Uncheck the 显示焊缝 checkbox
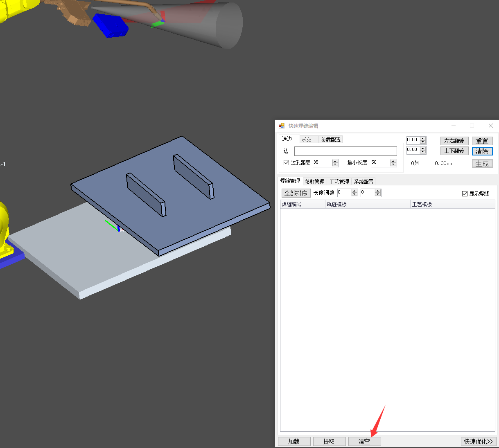This screenshot has height=448, width=499. 465,194
